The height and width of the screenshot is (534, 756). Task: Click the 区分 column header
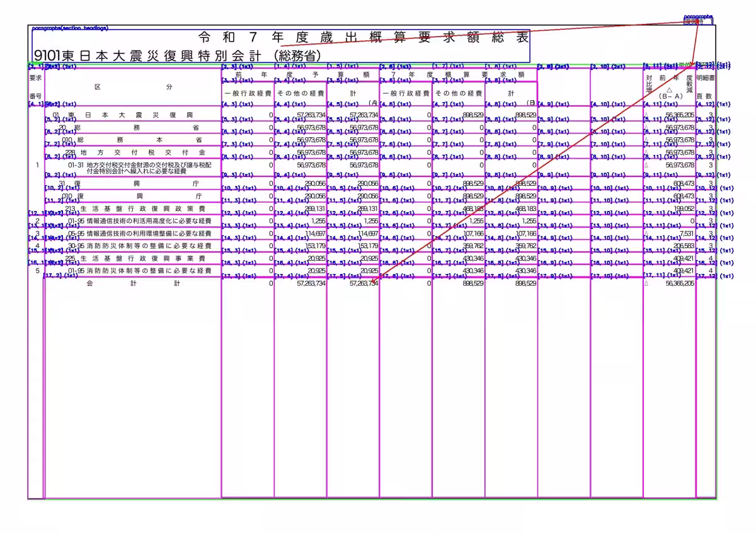[x=132, y=87]
